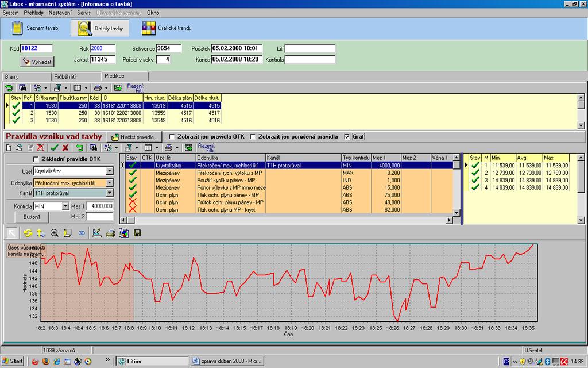Viewport: 588px width, 368px height.
Task: Click the Vyhledat search button
Action: pyautogui.click(x=37, y=62)
